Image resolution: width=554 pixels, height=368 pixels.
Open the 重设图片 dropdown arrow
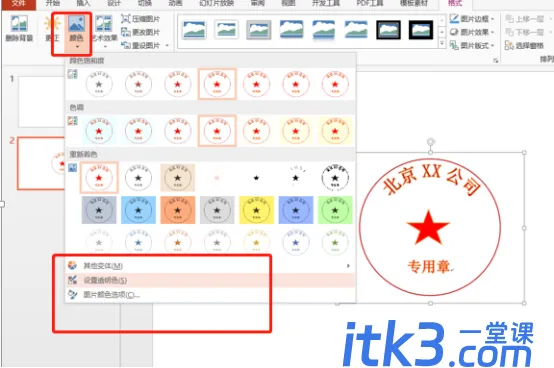point(167,46)
